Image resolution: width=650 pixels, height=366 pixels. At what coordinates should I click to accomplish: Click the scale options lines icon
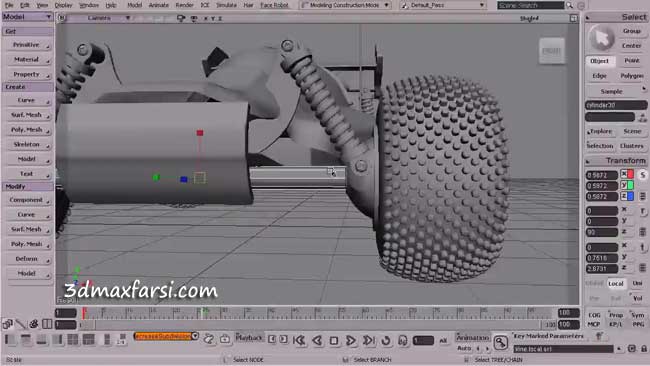point(643,196)
